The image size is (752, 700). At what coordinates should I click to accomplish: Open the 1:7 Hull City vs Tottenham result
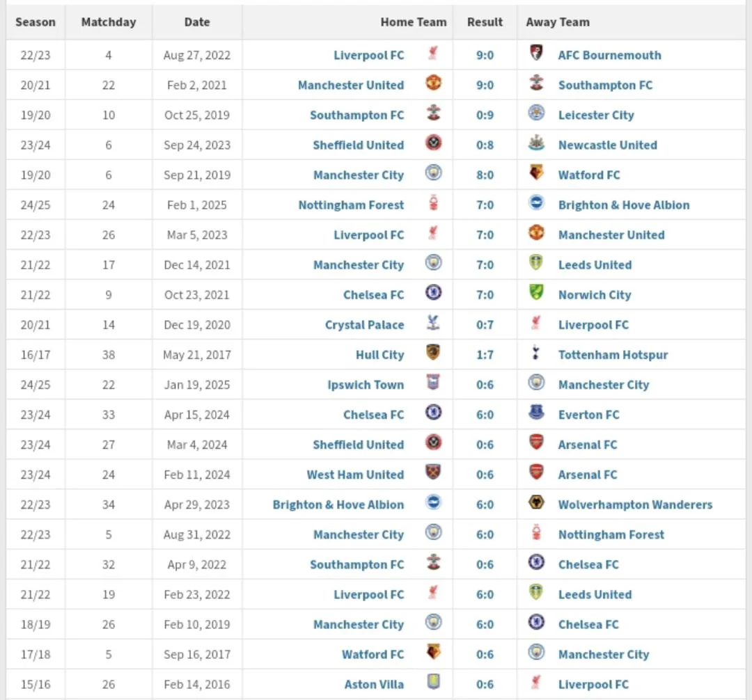(x=485, y=355)
